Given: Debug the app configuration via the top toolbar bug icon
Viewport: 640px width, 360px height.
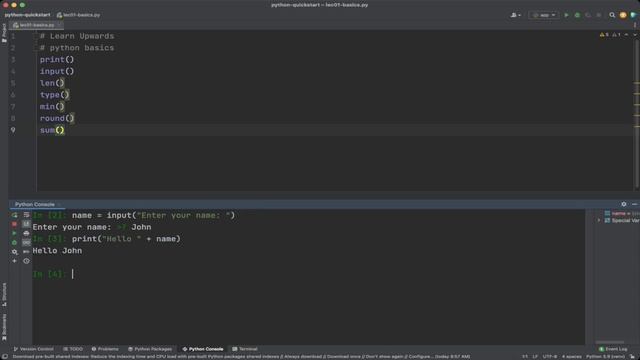Looking at the screenshot, I should coord(577,15).
